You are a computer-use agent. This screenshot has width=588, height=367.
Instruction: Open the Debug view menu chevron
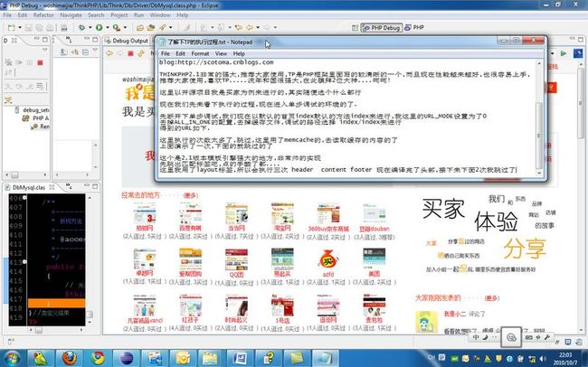pos(45,49)
